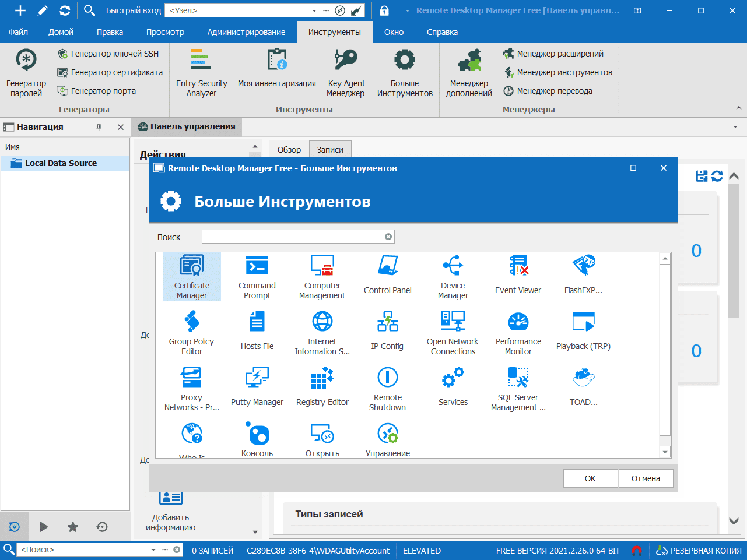This screenshot has width=747, height=560.
Task: Select the Remote Shutdown tool
Action: (388, 389)
